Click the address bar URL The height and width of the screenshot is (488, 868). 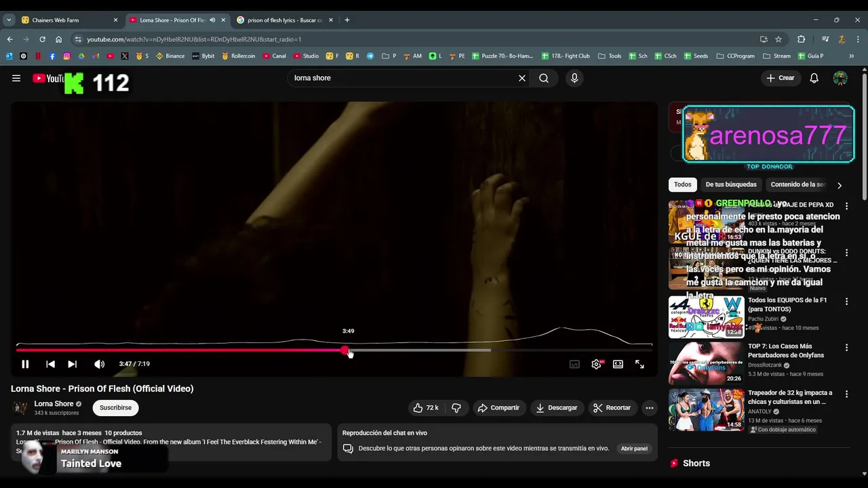[x=194, y=39]
